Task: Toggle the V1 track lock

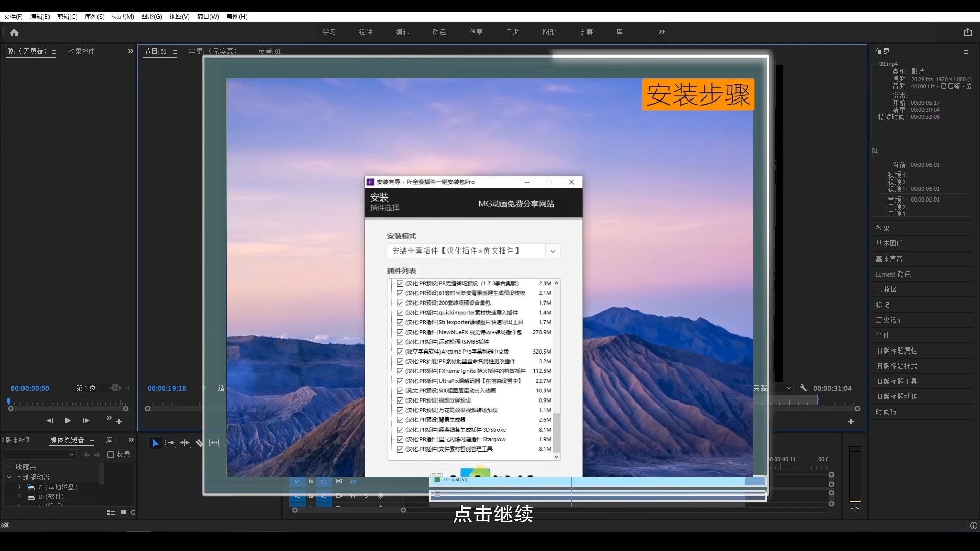Action: pos(310,481)
